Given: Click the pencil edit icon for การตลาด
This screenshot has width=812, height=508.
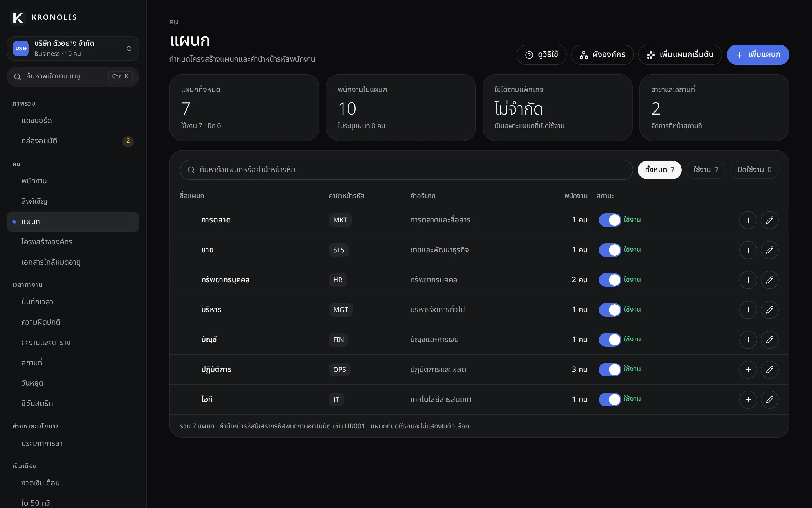Looking at the screenshot, I should pos(769,220).
